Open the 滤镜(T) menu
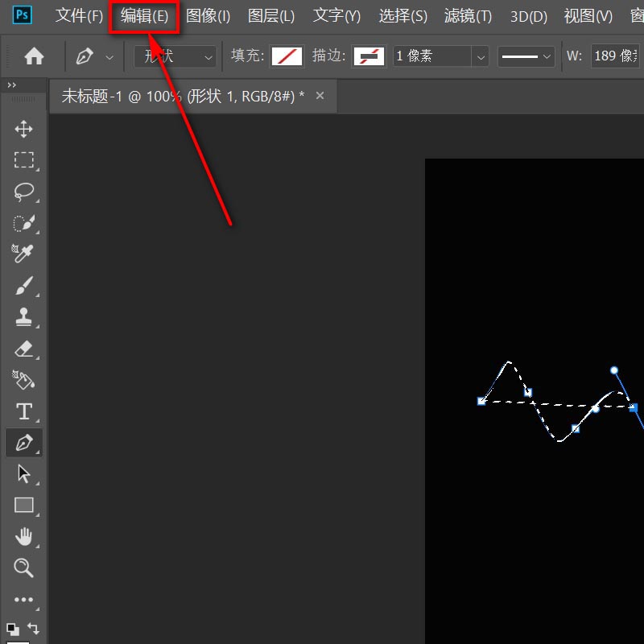Viewport: 644px width, 644px height. 468,16
